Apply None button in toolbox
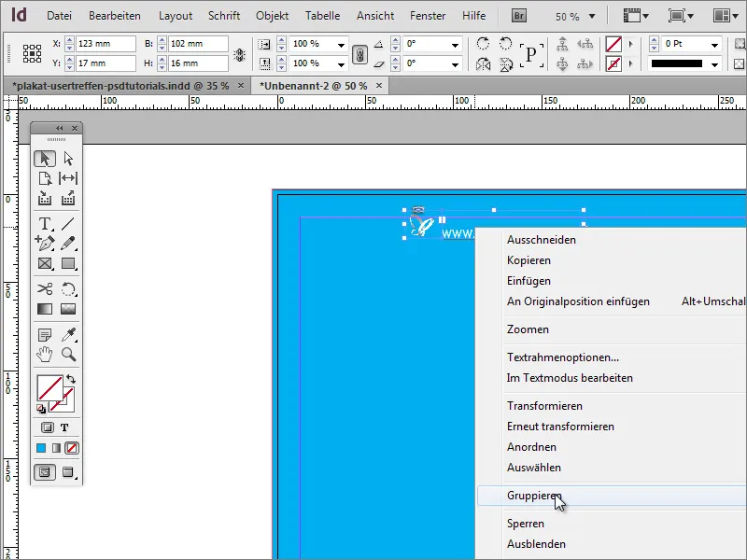The width and height of the screenshot is (747, 560). tap(72, 448)
